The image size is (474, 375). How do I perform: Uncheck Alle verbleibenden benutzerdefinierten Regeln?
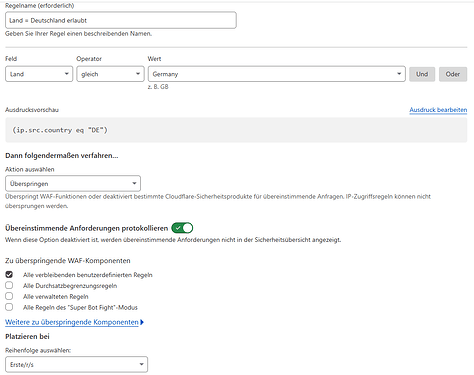click(x=9, y=275)
